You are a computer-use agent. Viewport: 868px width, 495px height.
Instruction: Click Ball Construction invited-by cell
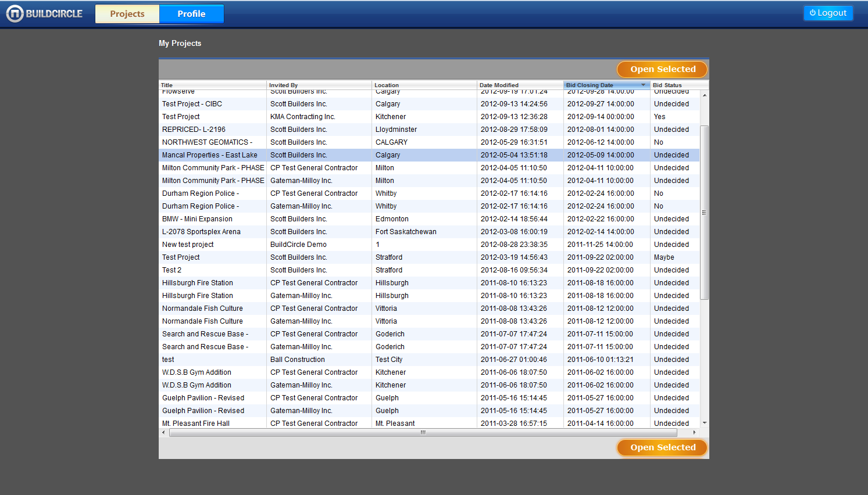click(319, 360)
